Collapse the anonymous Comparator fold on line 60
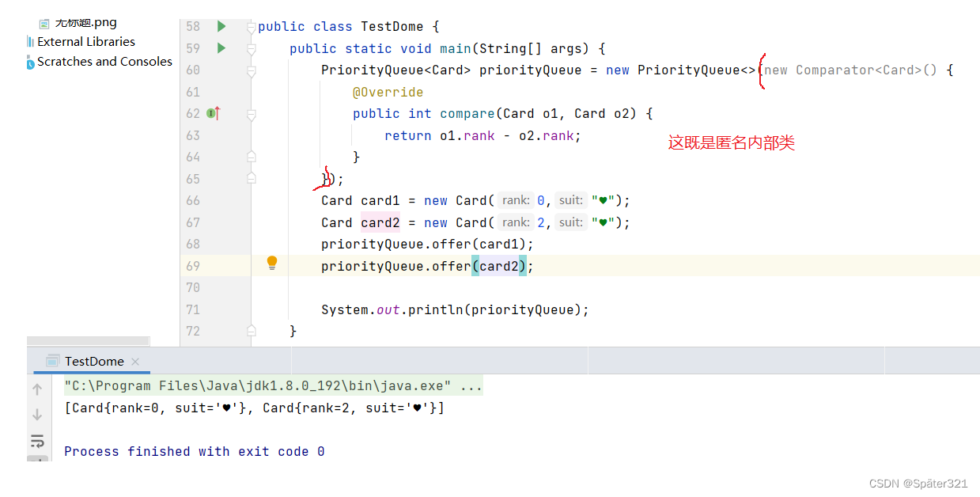 pyautogui.click(x=251, y=70)
